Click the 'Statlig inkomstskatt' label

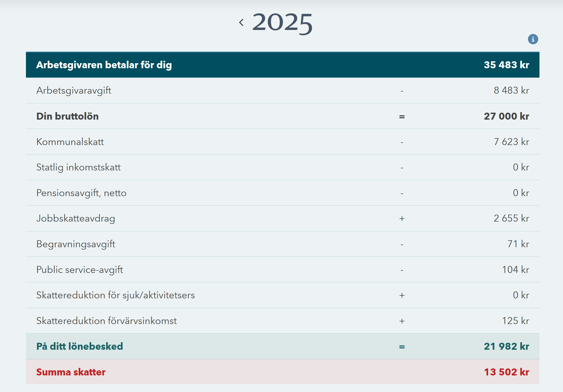click(79, 168)
